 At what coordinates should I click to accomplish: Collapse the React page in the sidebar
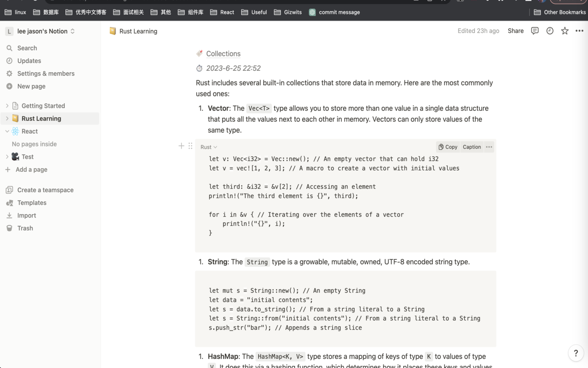point(6,131)
